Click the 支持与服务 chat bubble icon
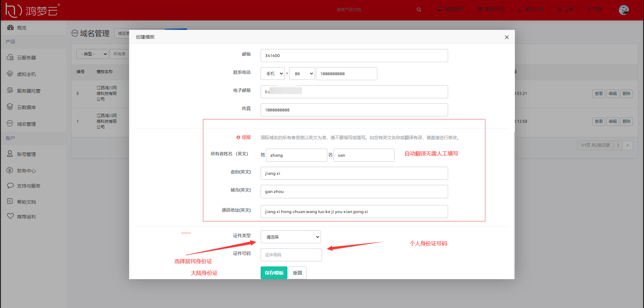The image size is (644, 308). click(x=10, y=186)
